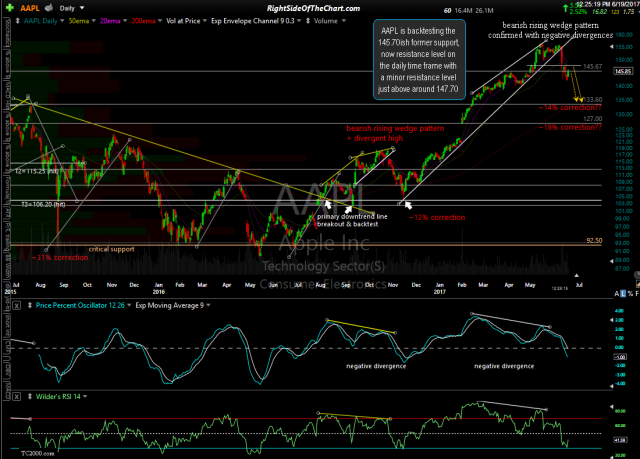Screen dimensions: 640x459
Task: Open the Wilder's RSI 14 dropdown arrow
Action: click(85, 397)
